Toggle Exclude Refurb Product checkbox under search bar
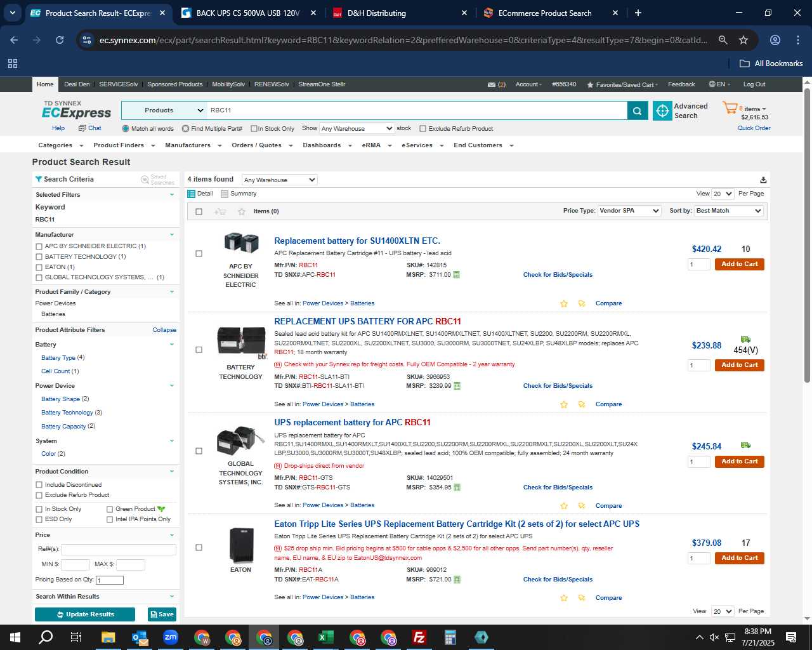812x650 pixels. [422, 129]
